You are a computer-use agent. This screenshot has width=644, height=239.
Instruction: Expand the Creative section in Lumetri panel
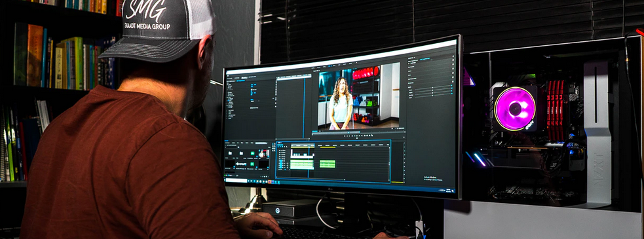tap(410, 71)
